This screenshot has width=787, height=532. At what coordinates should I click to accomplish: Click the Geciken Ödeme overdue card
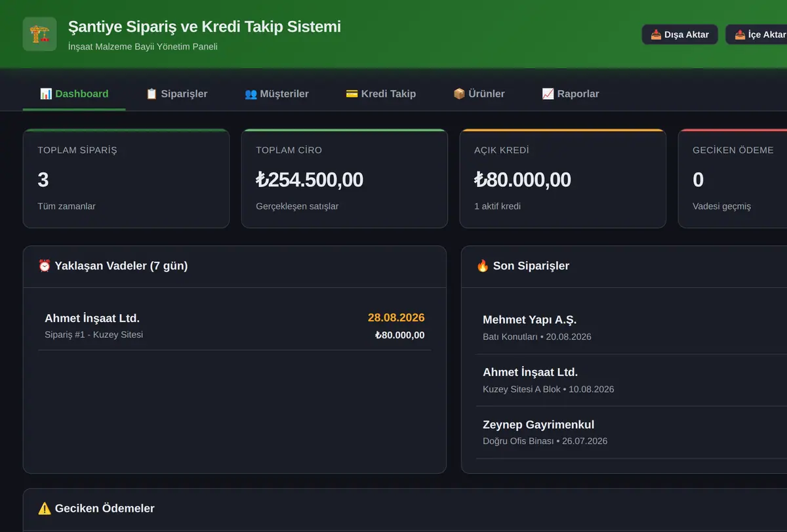pyautogui.click(x=733, y=178)
